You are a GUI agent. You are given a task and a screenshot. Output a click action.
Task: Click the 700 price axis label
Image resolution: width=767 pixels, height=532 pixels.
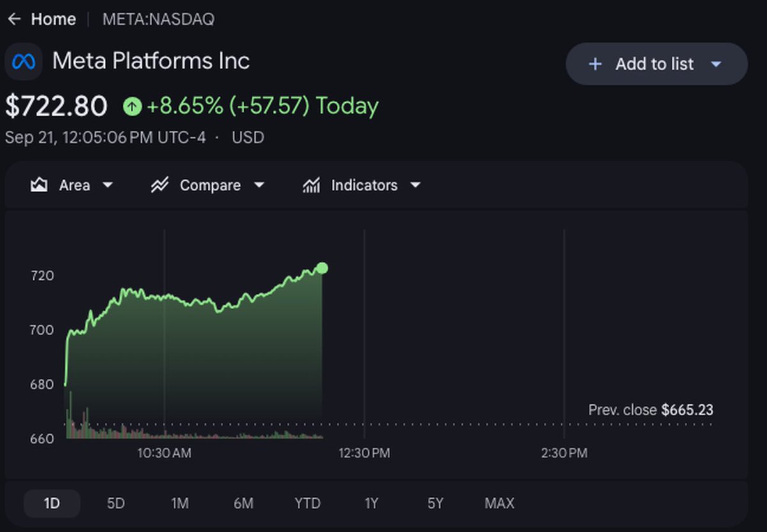click(42, 330)
